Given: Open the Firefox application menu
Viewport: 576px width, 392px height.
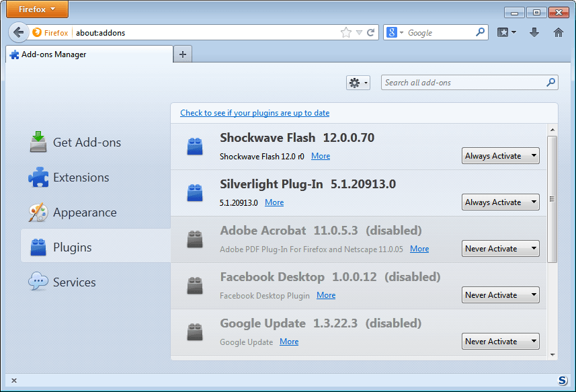Looking at the screenshot, I should pos(37,9).
